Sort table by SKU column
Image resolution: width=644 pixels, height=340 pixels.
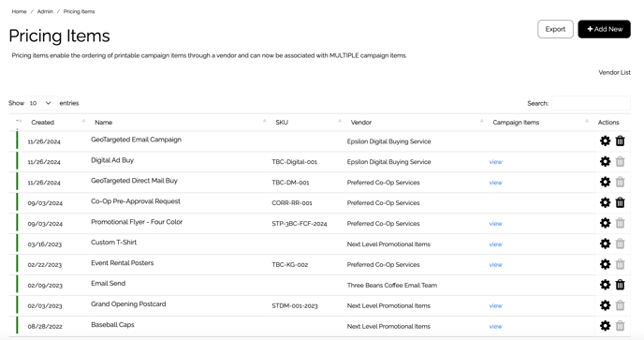pyautogui.click(x=282, y=123)
